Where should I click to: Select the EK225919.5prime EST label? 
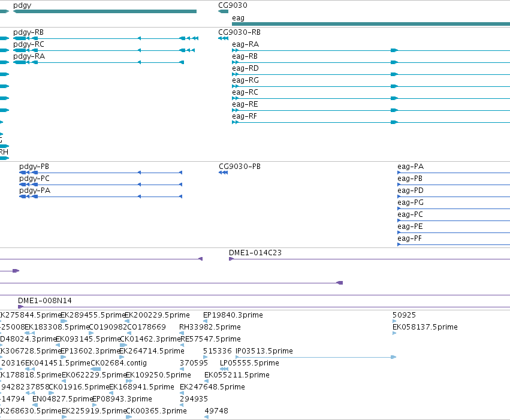point(94,411)
